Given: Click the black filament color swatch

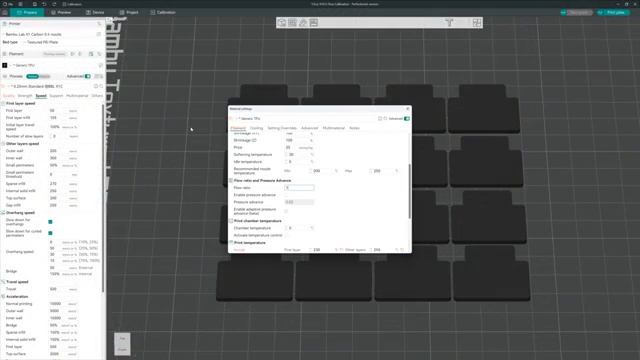Looking at the screenshot, I should click(5, 65).
